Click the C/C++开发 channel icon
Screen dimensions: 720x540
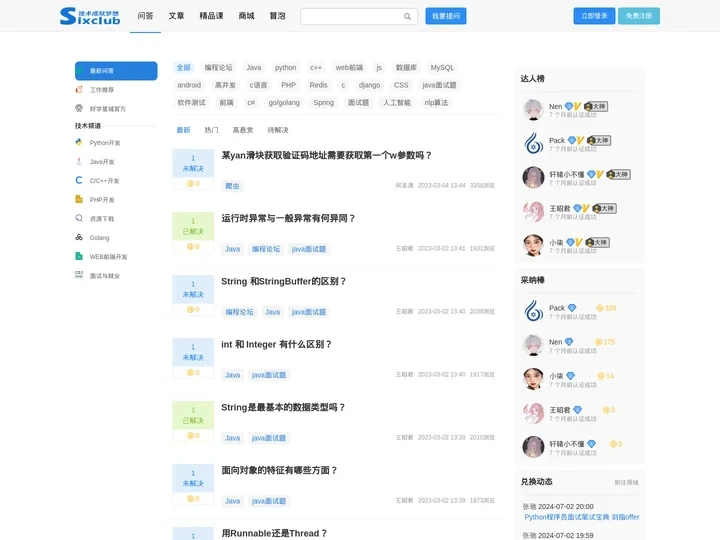(x=79, y=180)
